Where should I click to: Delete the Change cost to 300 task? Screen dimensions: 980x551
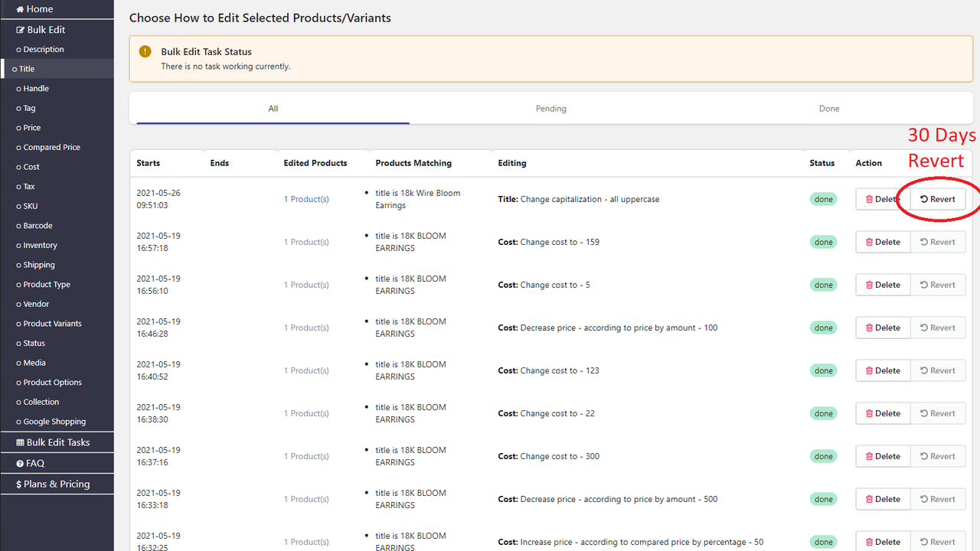tap(883, 456)
